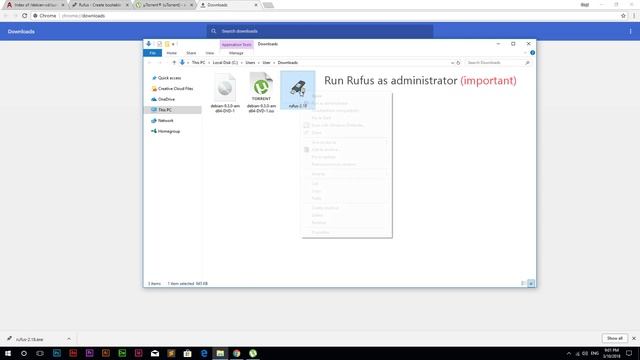Select the debian amd64-DVD-1 partial download file

click(x=225, y=93)
